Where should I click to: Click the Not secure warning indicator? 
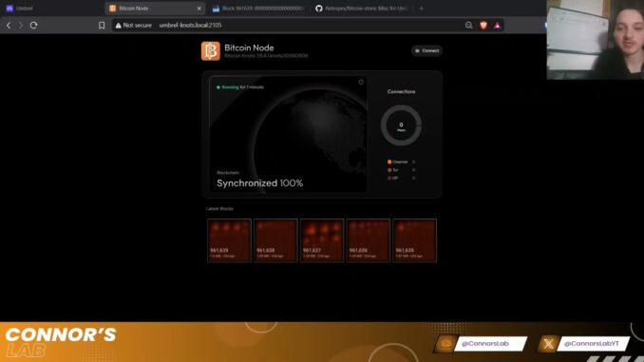coord(134,26)
